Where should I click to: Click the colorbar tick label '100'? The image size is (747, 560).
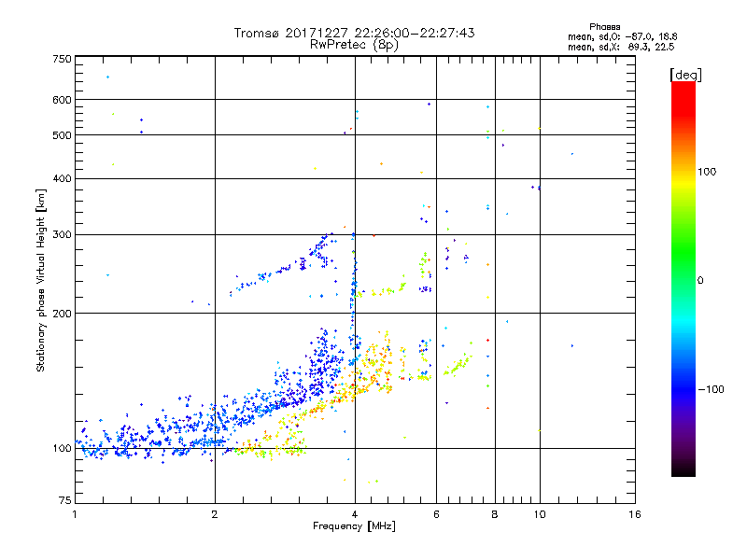point(707,172)
